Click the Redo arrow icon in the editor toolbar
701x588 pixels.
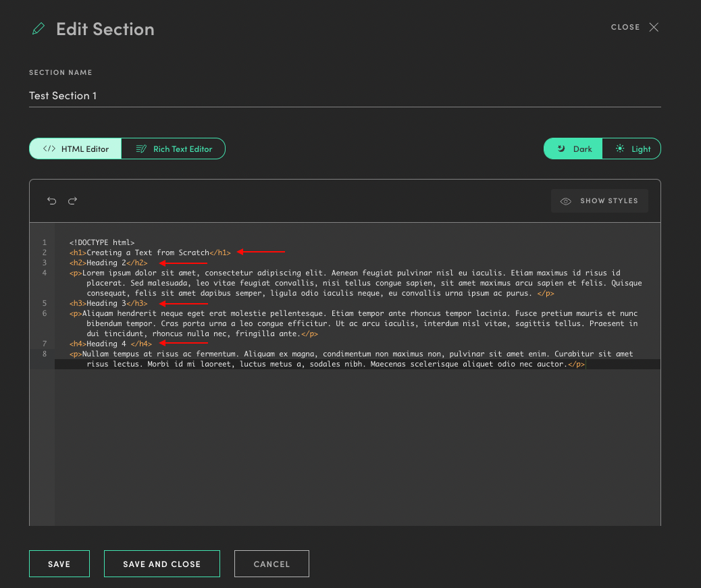point(72,201)
